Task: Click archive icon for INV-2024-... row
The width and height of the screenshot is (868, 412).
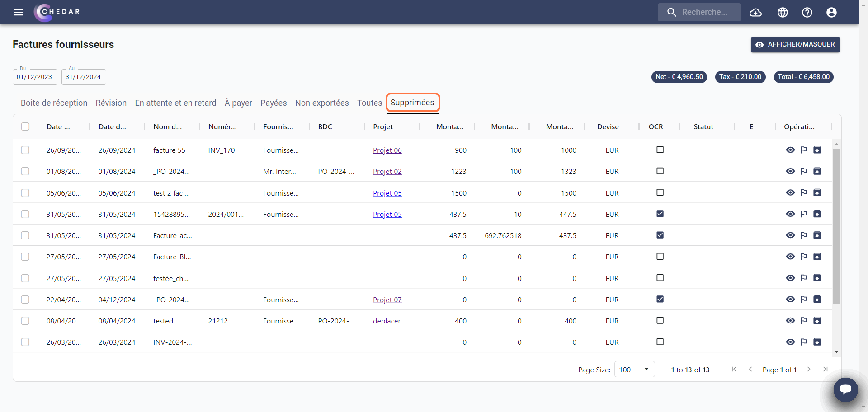Action: pyautogui.click(x=817, y=342)
